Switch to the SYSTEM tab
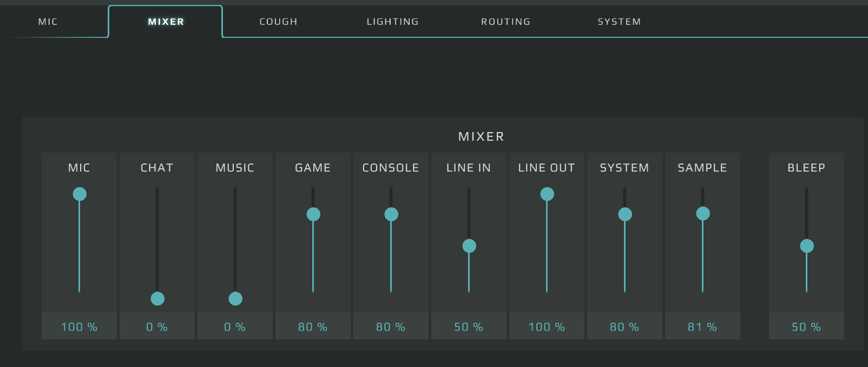This screenshot has height=367, width=868. pos(619,22)
